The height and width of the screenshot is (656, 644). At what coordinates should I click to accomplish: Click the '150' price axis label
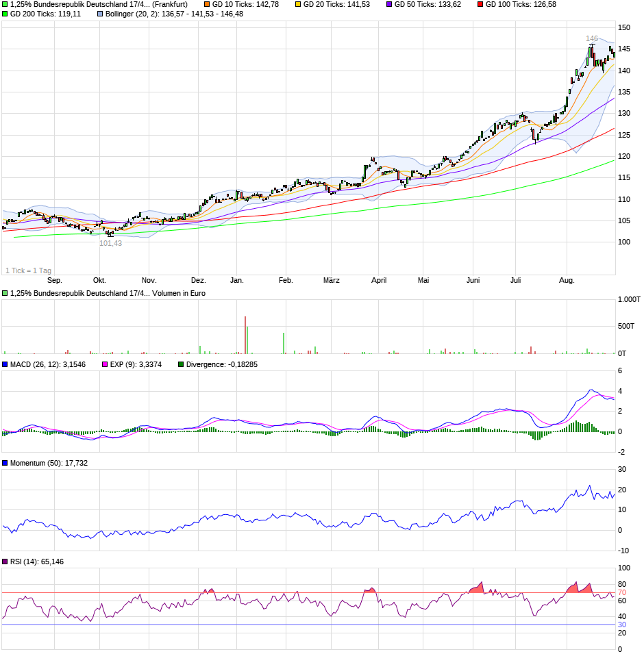click(x=624, y=27)
